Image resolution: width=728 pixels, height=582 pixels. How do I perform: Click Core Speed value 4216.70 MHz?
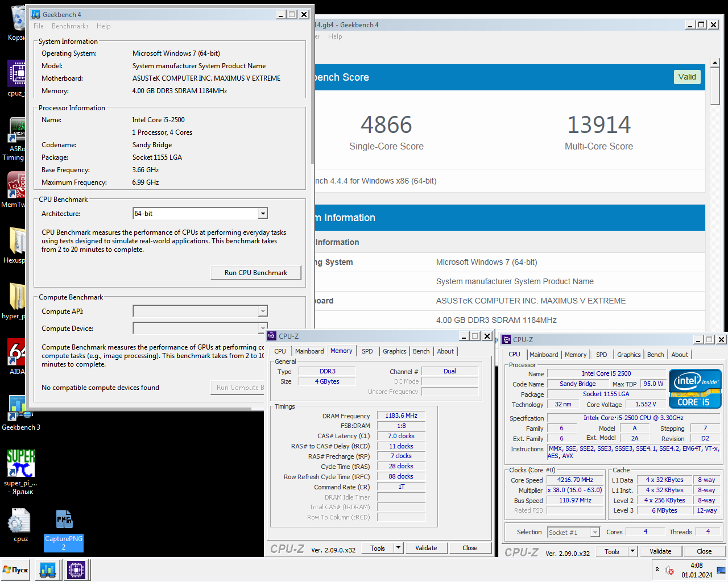[x=575, y=480]
